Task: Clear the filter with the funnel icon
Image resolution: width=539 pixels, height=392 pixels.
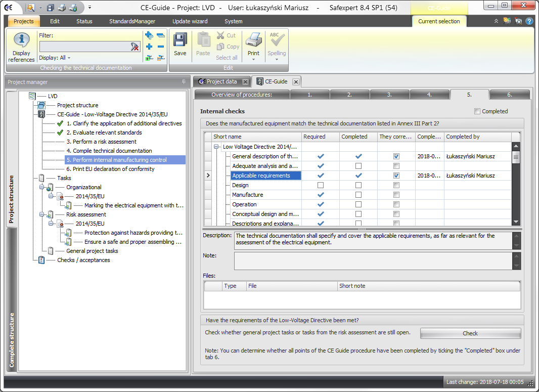Action: 134,47
